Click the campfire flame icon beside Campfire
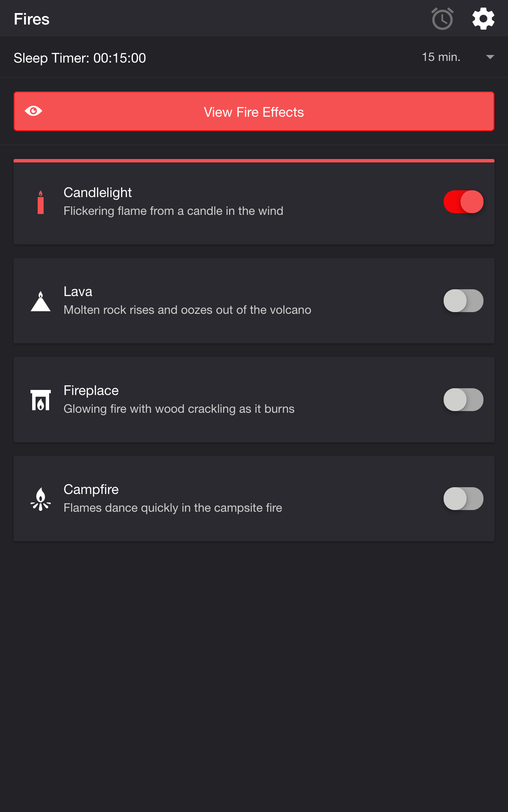This screenshot has width=508, height=812. click(41, 498)
